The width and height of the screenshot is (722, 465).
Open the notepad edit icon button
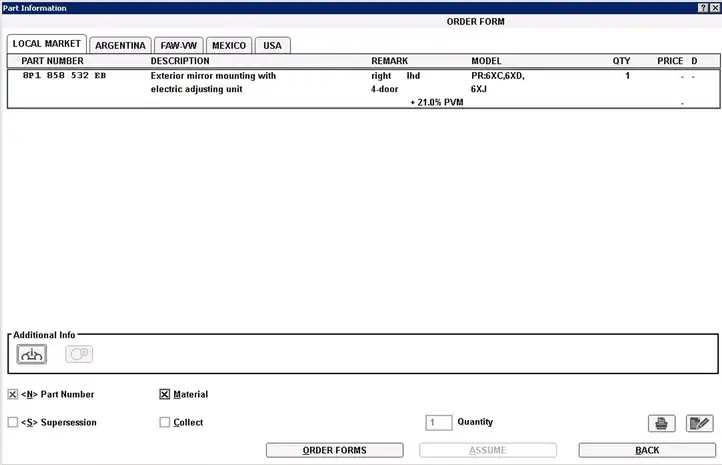click(x=699, y=423)
